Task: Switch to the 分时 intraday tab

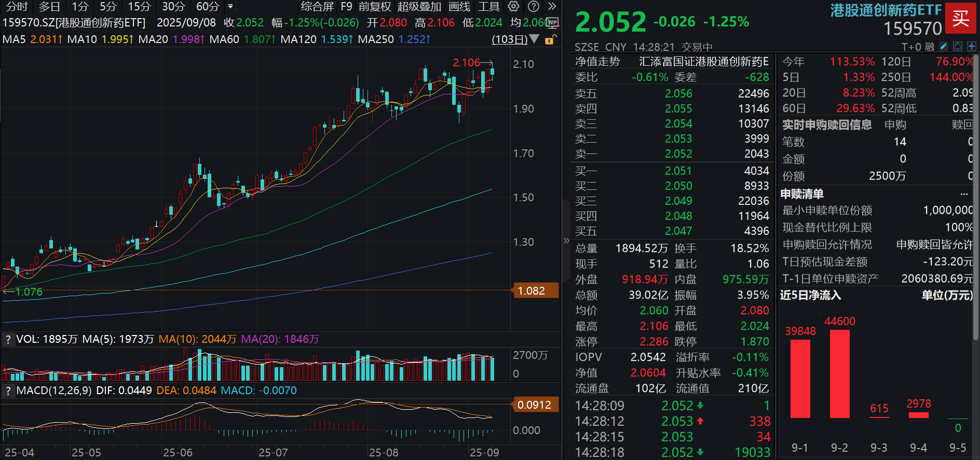Action: coord(17,7)
